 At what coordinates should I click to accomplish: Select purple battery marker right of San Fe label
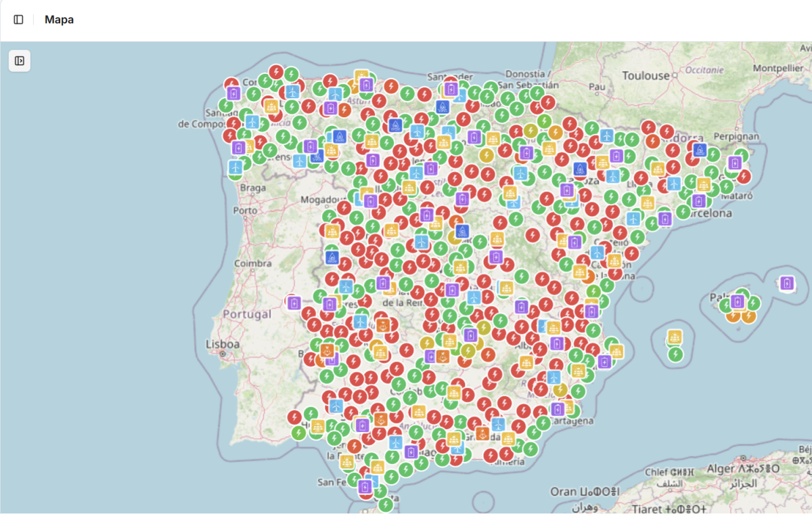pyautogui.click(x=365, y=486)
